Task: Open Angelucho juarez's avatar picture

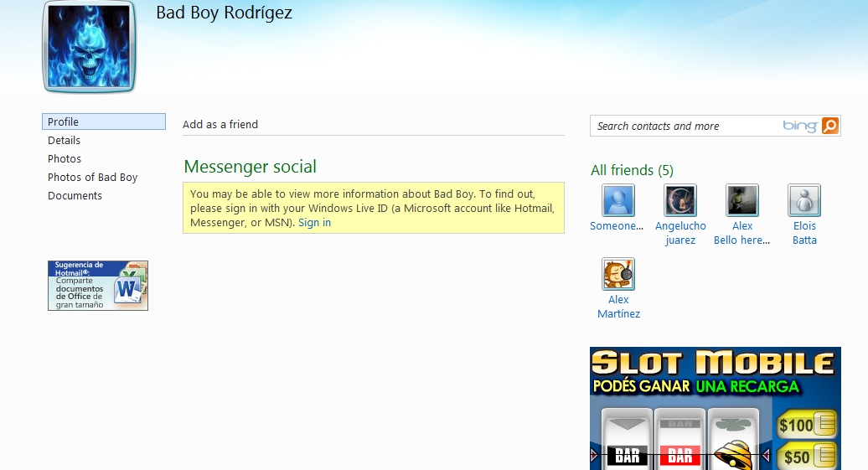Action: (680, 200)
